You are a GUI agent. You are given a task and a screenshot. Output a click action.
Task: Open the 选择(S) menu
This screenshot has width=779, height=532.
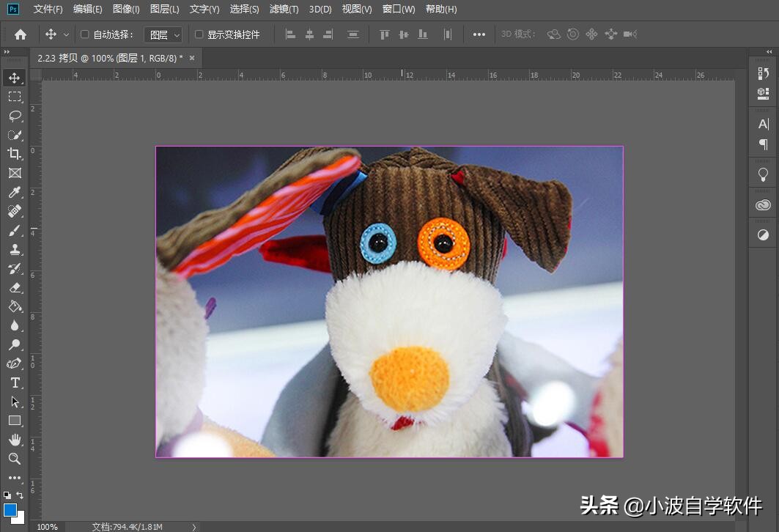(x=244, y=9)
